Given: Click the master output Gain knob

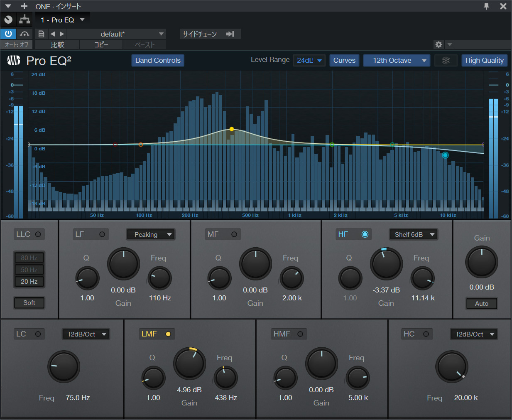Looking at the screenshot, I should [x=482, y=262].
